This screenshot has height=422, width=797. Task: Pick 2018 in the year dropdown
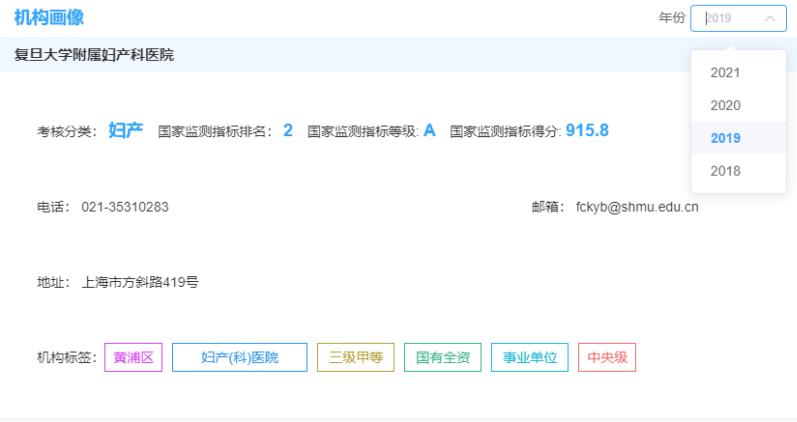[x=738, y=171]
